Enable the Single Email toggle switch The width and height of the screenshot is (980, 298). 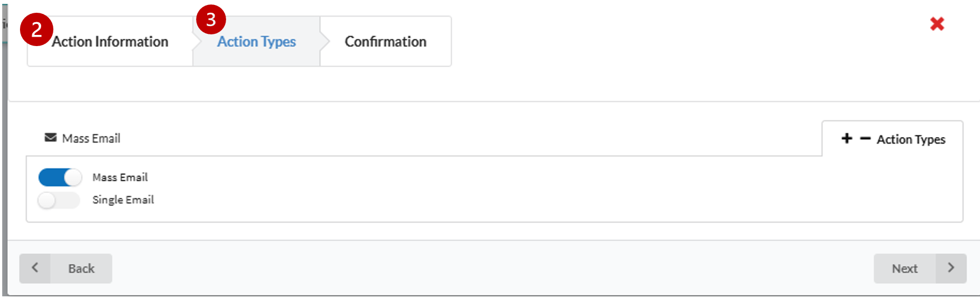coord(59,200)
